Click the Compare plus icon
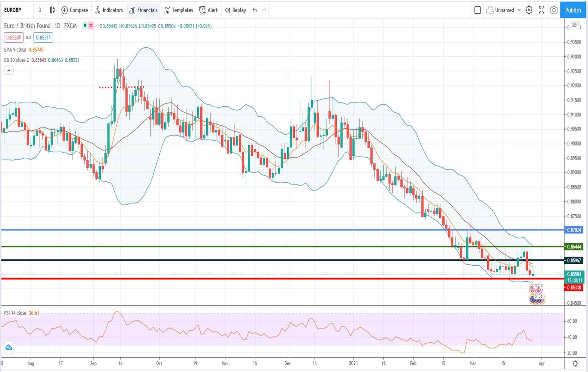Screen dimensions: 588x372 click(x=64, y=10)
